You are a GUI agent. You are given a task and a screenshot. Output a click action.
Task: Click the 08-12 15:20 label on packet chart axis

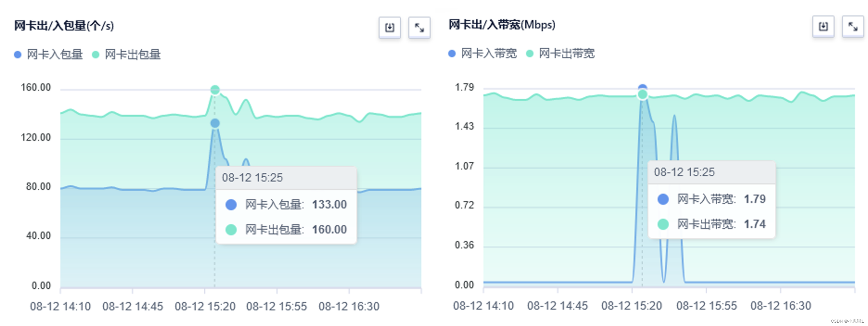205,306
